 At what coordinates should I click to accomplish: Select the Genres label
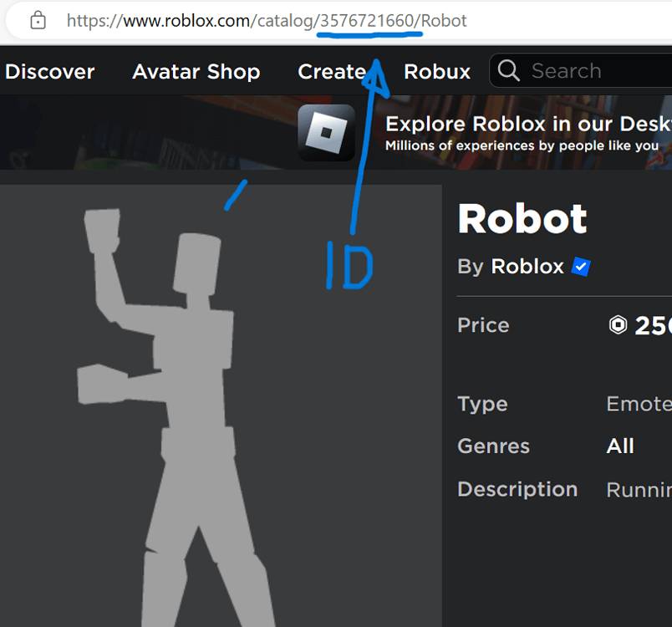[x=493, y=446]
